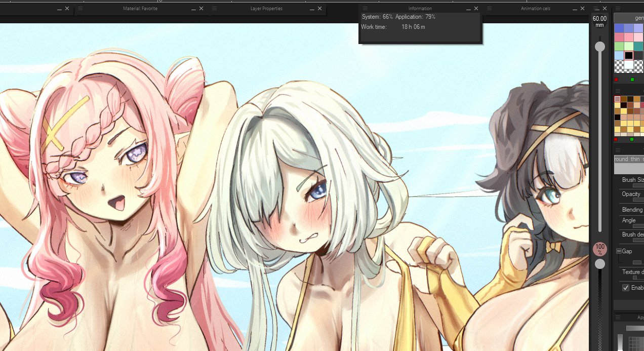The height and width of the screenshot is (351, 644).
Task: Open menu icon above the gen color set
Action: click(618, 9)
